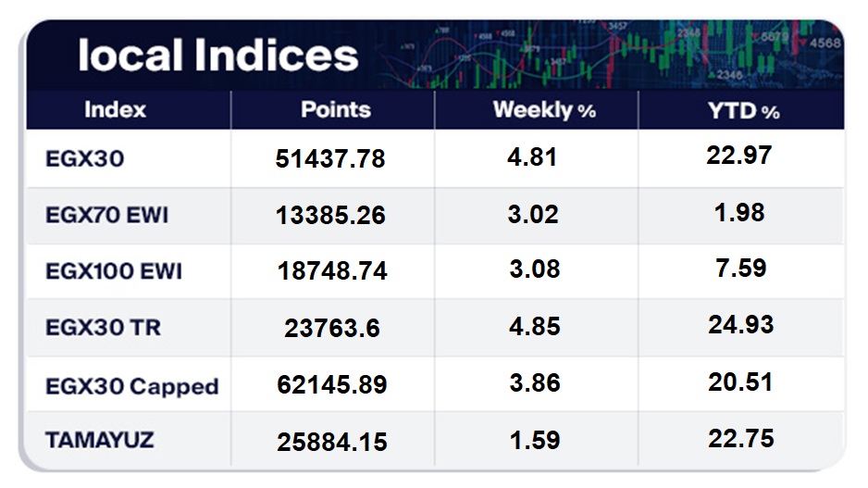The height and width of the screenshot is (488, 868).
Task: Select the EGX30 index row label
Action: (84, 159)
